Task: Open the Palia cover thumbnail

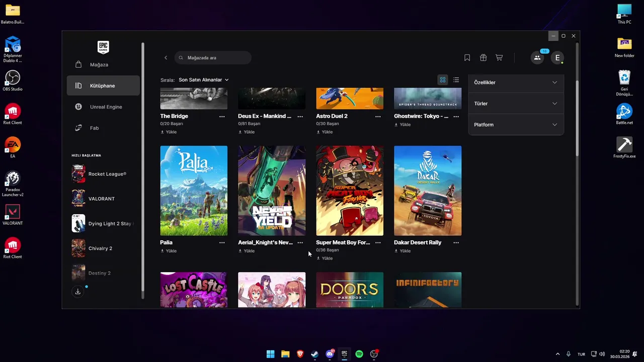Action: (194, 191)
